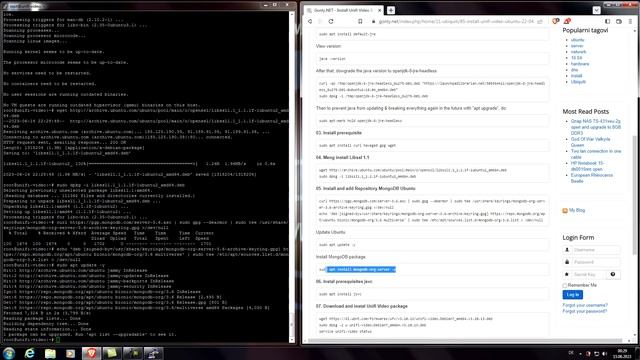Viewport: 640px width, 360px height.
Task: Open Windows Explorer folder on taskbar
Action: [50, 353]
